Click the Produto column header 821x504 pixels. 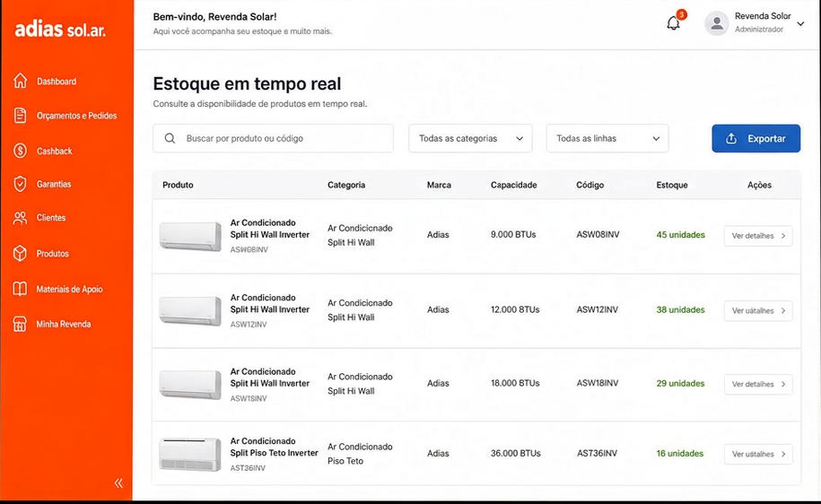click(x=178, y=185)
